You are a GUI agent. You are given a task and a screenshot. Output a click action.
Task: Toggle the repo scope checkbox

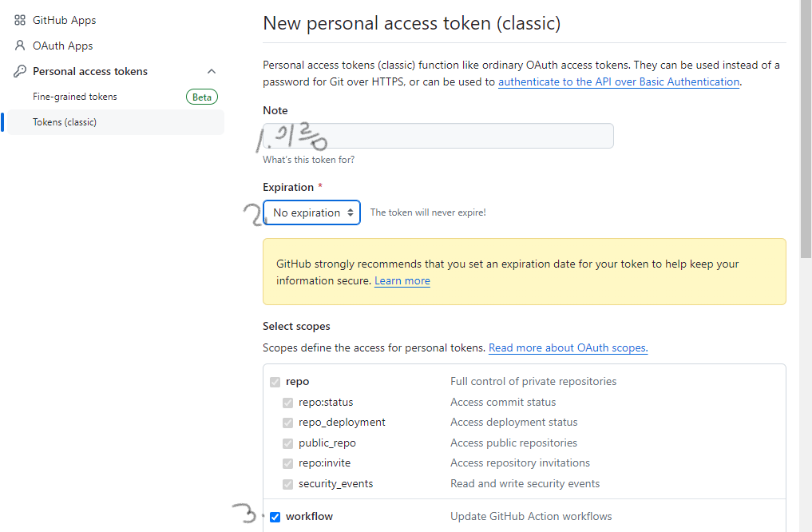point(275,383)
